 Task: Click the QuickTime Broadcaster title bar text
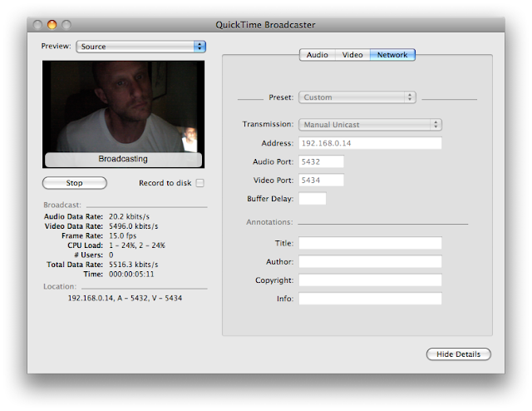(265, 25)
